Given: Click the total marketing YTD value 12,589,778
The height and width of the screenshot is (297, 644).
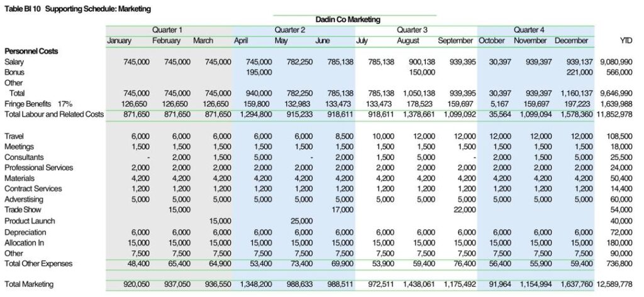Looking at the screenshot, I should pyautogui.click(x=614, y=284).
